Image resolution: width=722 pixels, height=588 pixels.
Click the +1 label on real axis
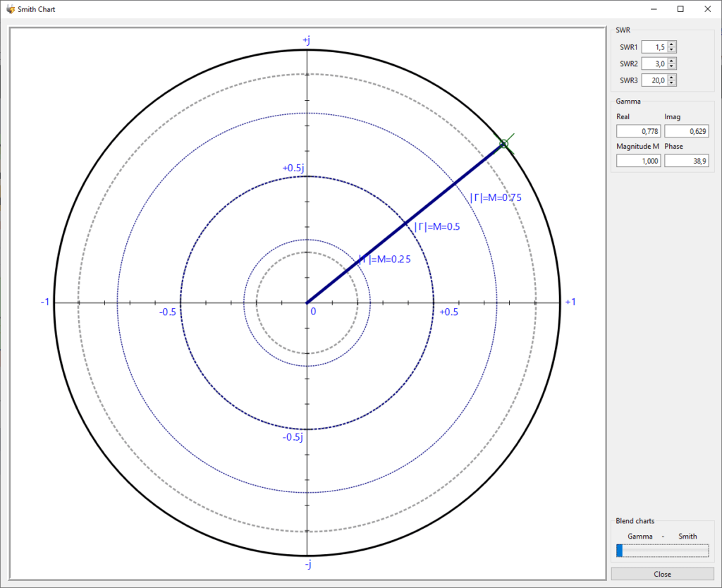point(570,302)
